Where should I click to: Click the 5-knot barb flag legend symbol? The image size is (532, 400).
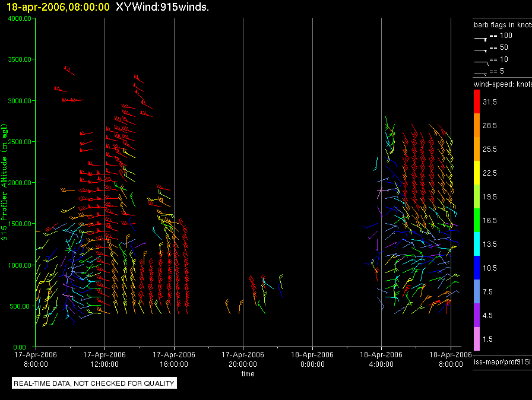pos(480,74)
